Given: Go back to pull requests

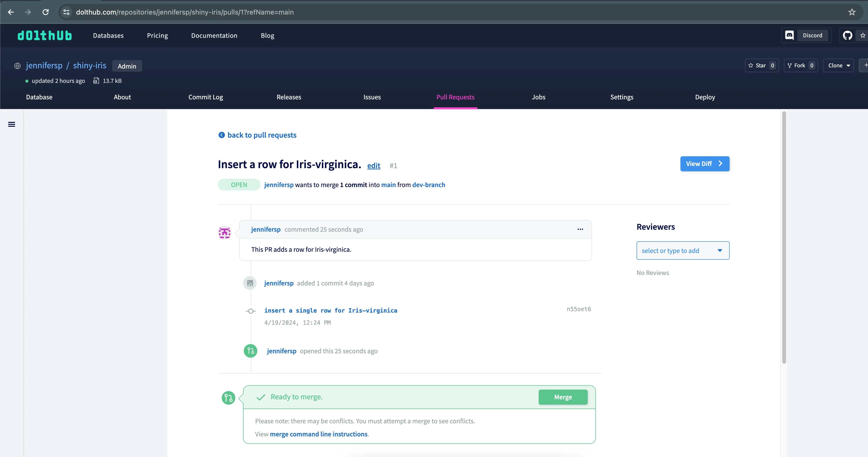Looking at the screenshot, I should [x=262, y=135].
